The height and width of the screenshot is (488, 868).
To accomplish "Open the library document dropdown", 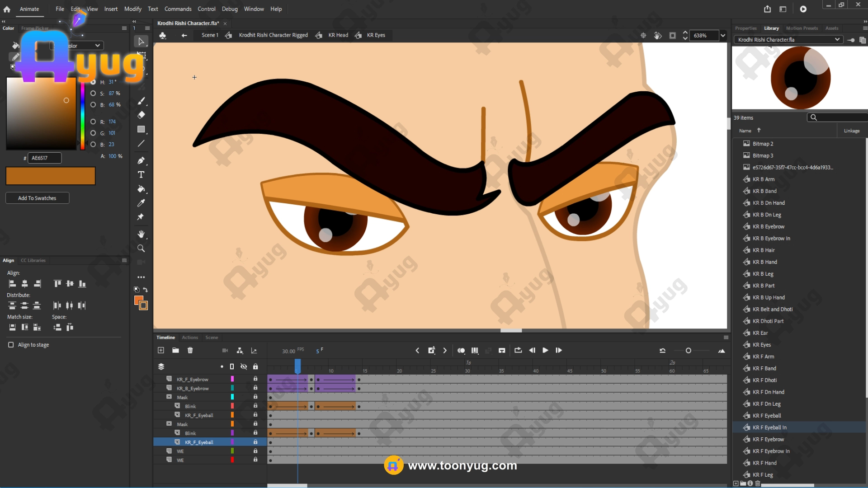I will (x=837, y=40).
